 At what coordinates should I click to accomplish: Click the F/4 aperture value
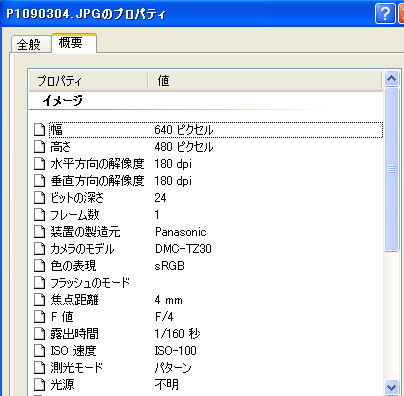(x=164, y=317)
